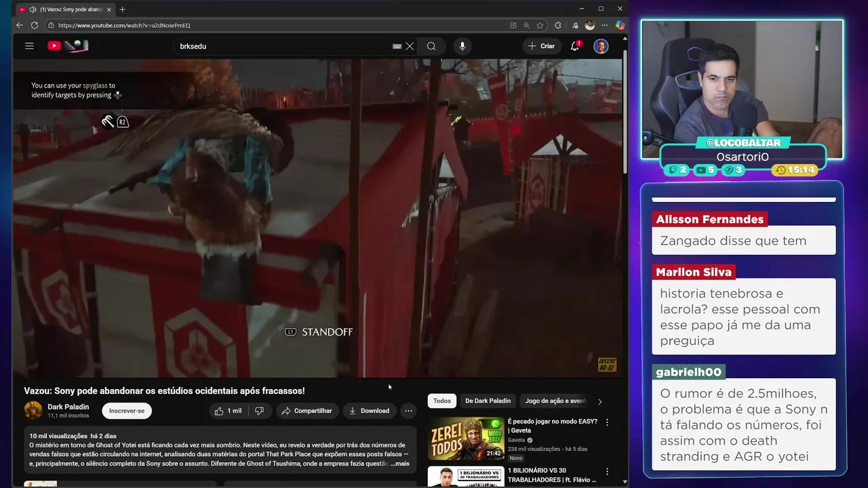Show more filter chips with the right arrow

(599, 401)
